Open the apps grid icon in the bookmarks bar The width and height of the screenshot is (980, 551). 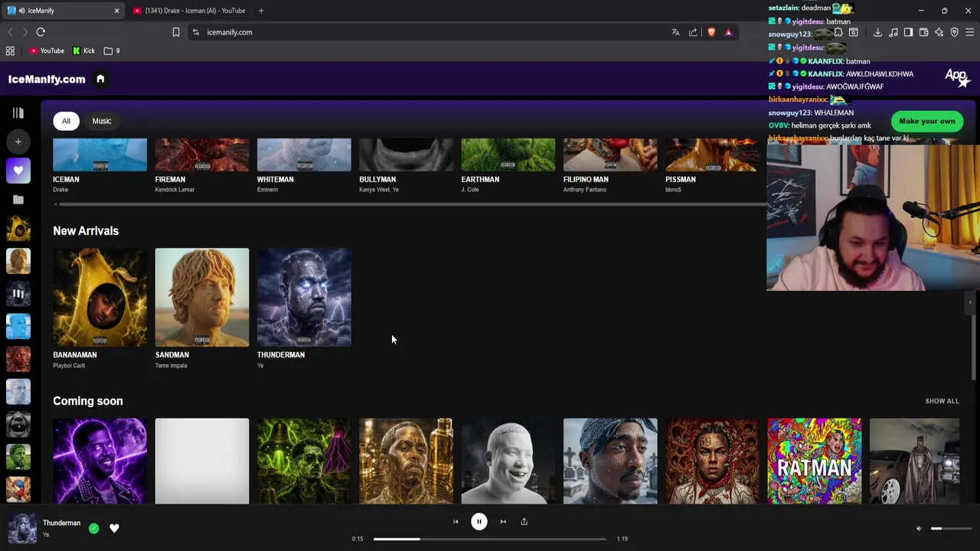[10, 51]
